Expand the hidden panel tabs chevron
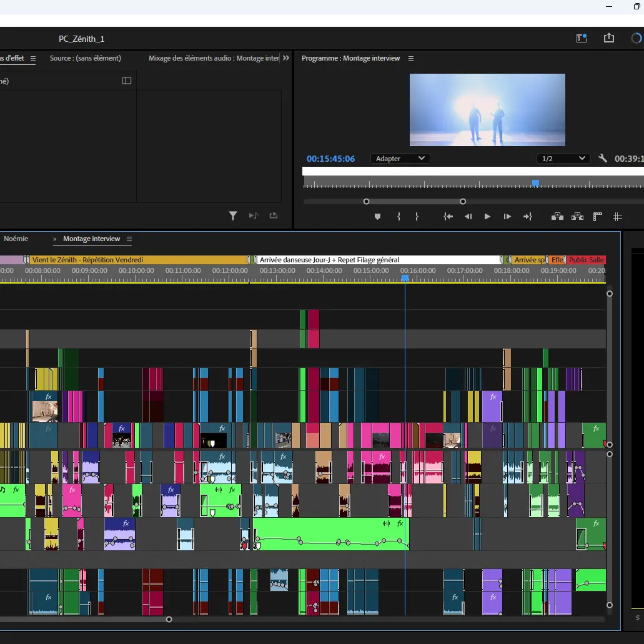The width and height of the screenshot is (644, 644). (x=286, y=58)
